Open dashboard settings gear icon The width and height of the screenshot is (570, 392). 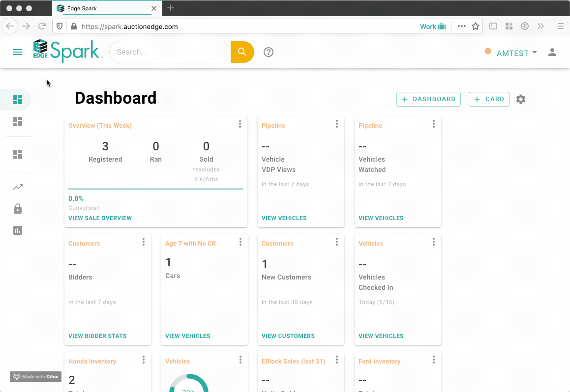(520, 99)
